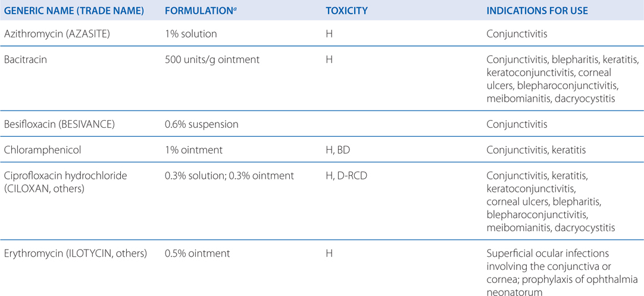Select the "0.6% suspension" formulation
644x296 pixels.
[x=201, y=125]
